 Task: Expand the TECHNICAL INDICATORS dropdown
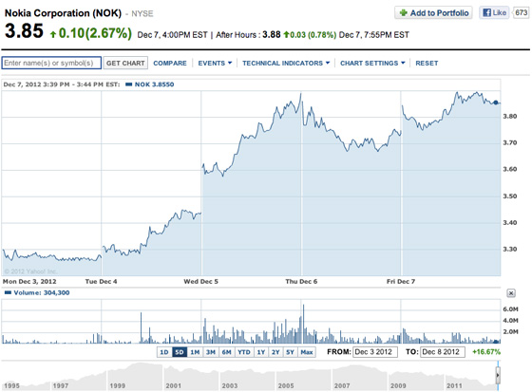pyautogui.click(x=286, y=63)
